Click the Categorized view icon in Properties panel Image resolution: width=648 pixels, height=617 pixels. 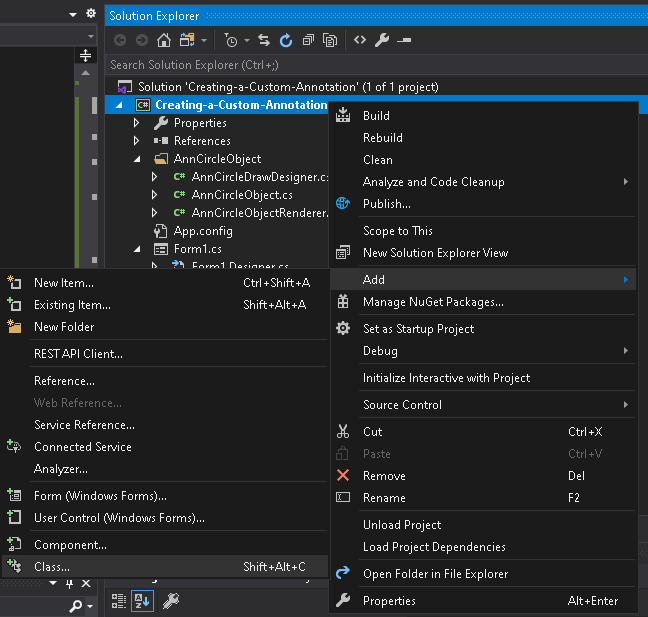pos(119,601)
